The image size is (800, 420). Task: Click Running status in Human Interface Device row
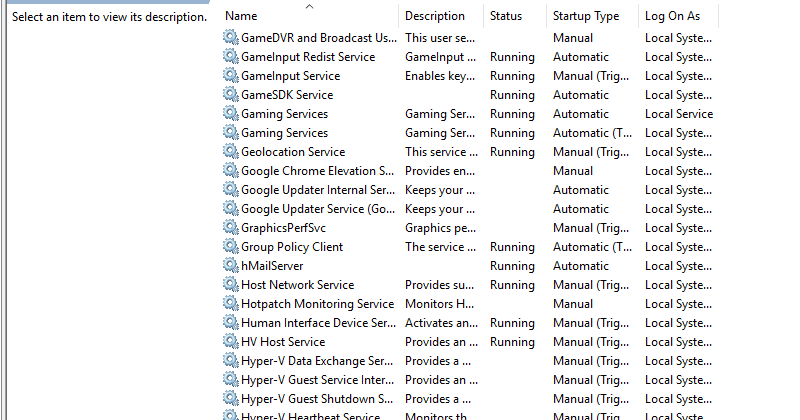(512, 323)
